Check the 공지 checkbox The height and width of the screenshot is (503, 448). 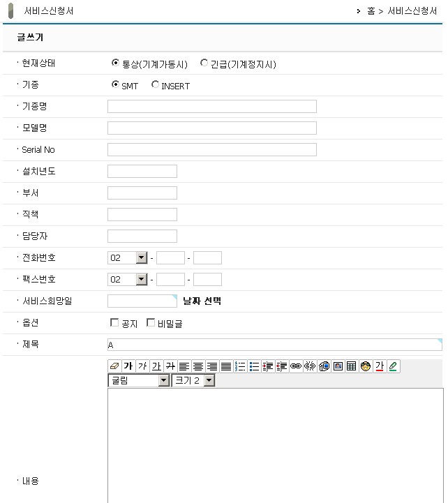pos(114,322)
